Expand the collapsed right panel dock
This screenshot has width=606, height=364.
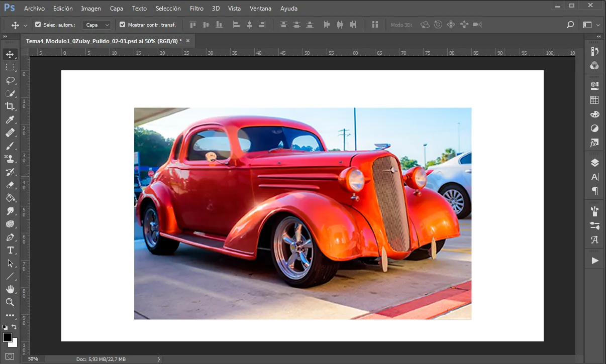coord(599,37)
